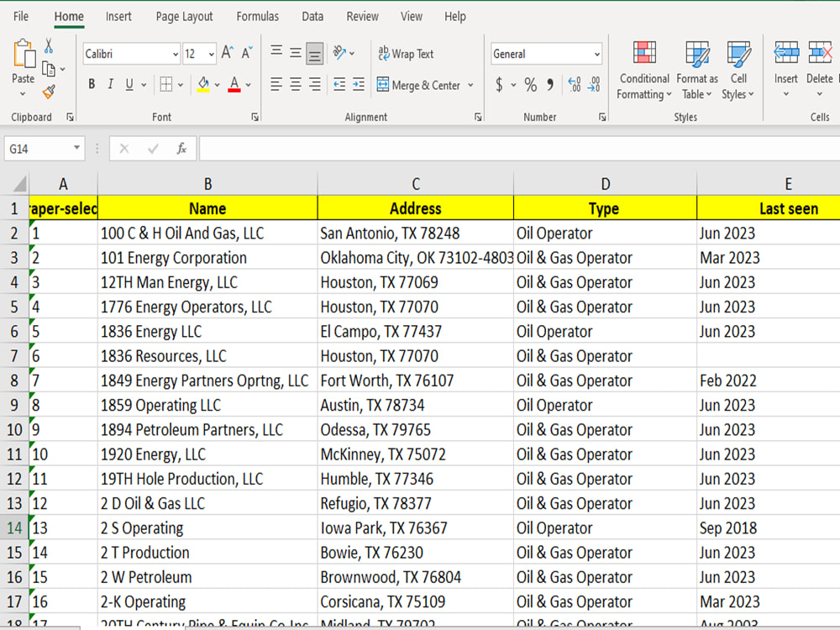Screen dimensions: 840x630
Task: Click the Orientation text angle icon
Action: pos(339,52)
